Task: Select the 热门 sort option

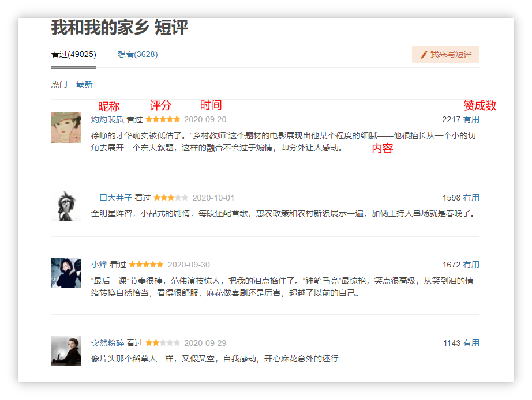Action: click(x=59, y=84)
